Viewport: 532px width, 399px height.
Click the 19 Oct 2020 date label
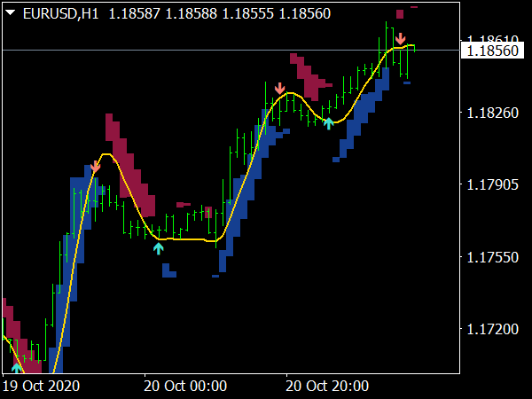41,386
